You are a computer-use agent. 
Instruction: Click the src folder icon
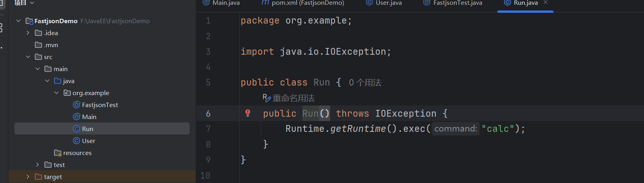[38, 57]
